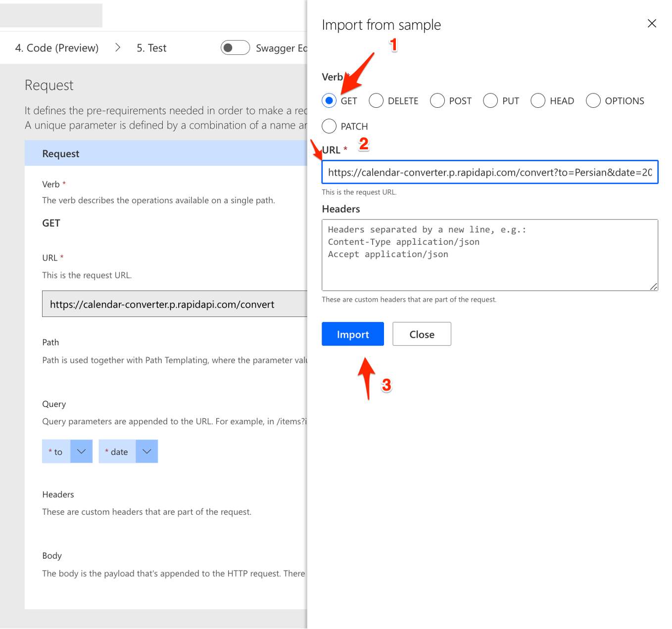Click the Close button

[x=421, y=334]
